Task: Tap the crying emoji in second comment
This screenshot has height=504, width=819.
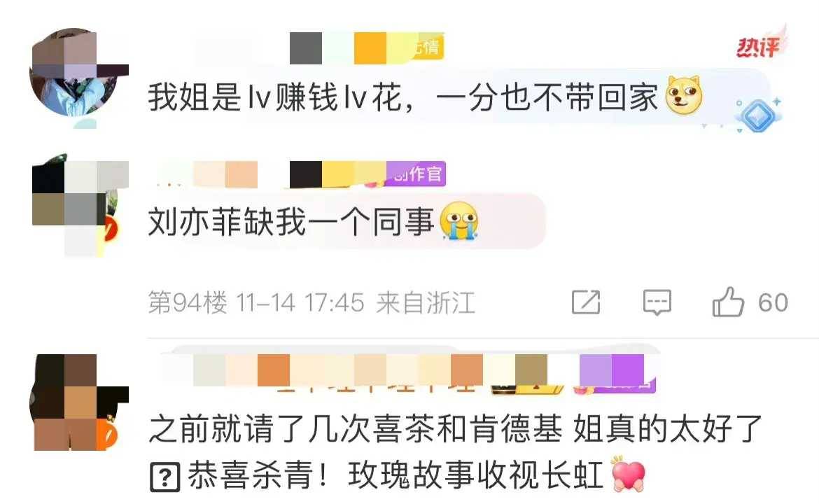Action: 459,221
